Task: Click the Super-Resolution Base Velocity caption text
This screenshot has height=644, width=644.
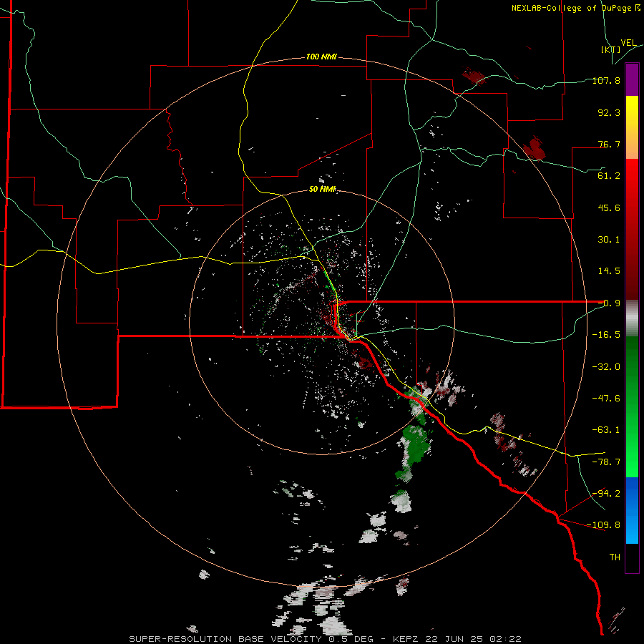Action: click(326, 639)
